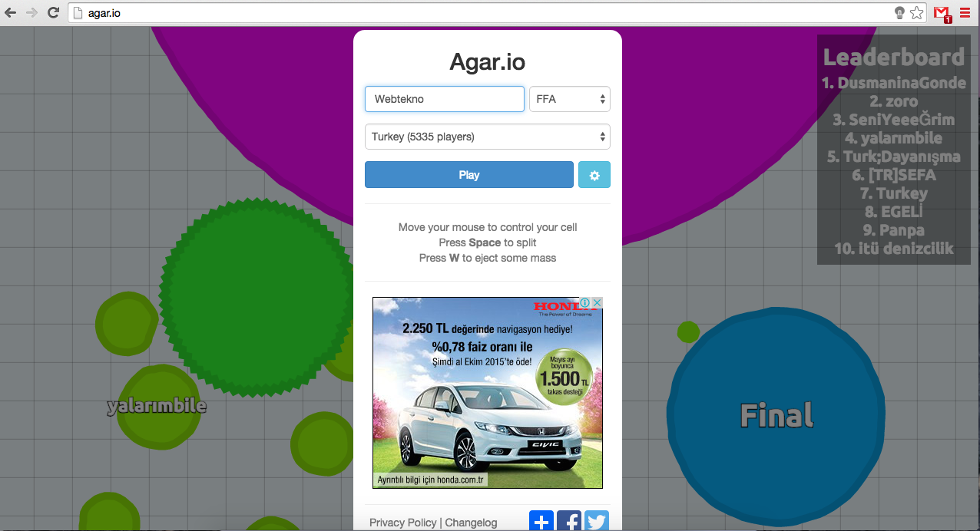Start the game with the Play button

click(469, 175)
